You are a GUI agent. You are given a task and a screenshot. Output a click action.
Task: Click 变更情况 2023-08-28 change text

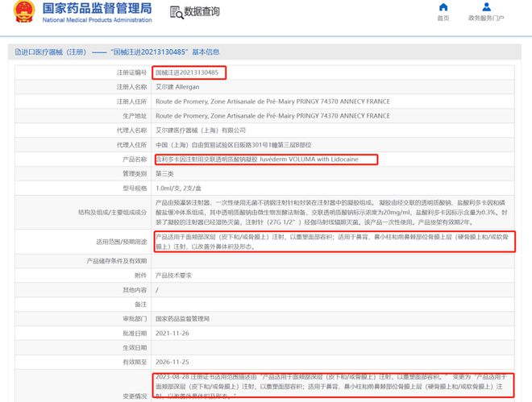click(x=330, y=387)
